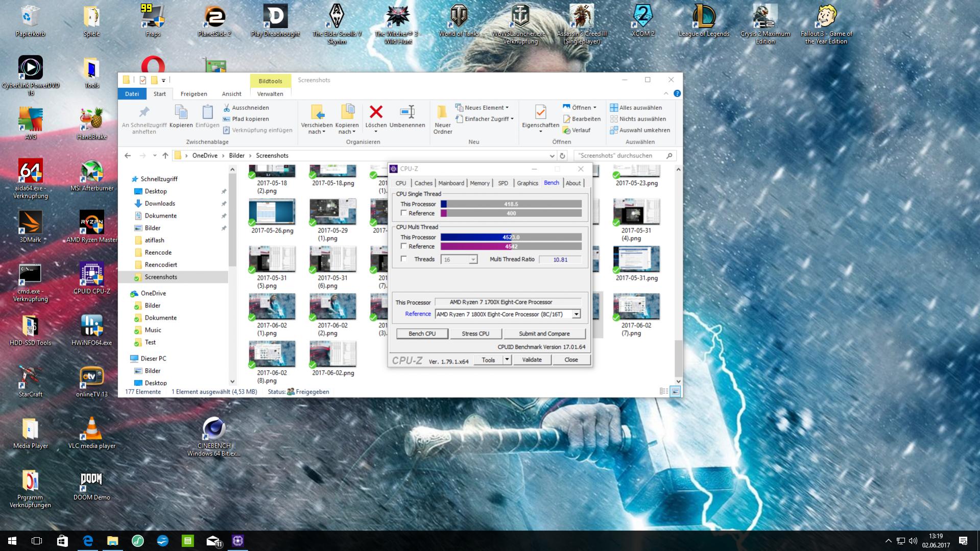Open the Memory tab in CPU-Z
This screenshot has height=551, width=980.
pyautogui.click(x=480, y=183)
